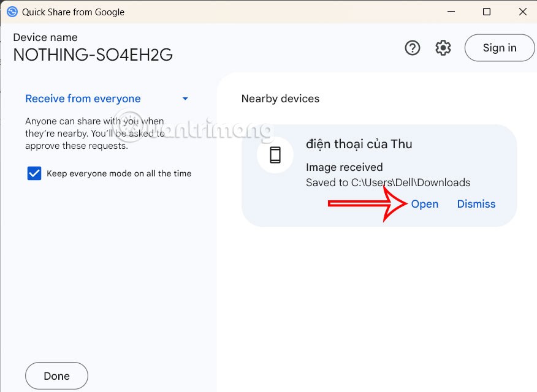Click the Quick Share logo in title bar
Screen dimensions: 537x392
pos(12,12)
